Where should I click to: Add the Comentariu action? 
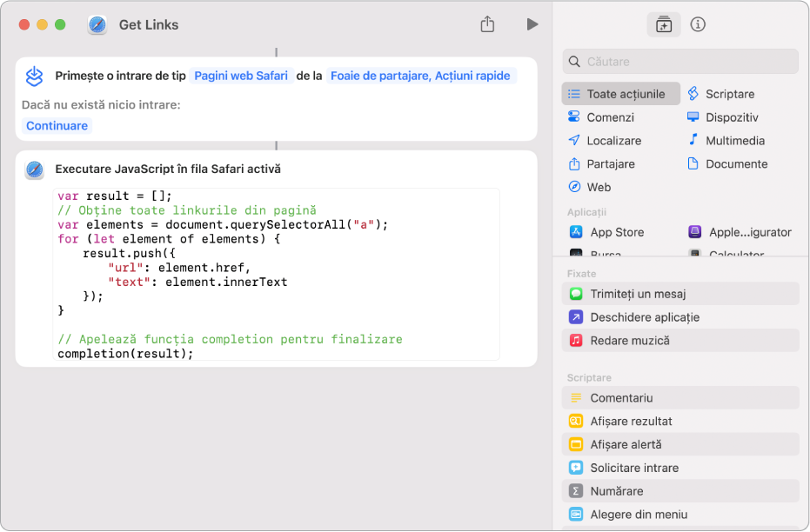[679, 398]
